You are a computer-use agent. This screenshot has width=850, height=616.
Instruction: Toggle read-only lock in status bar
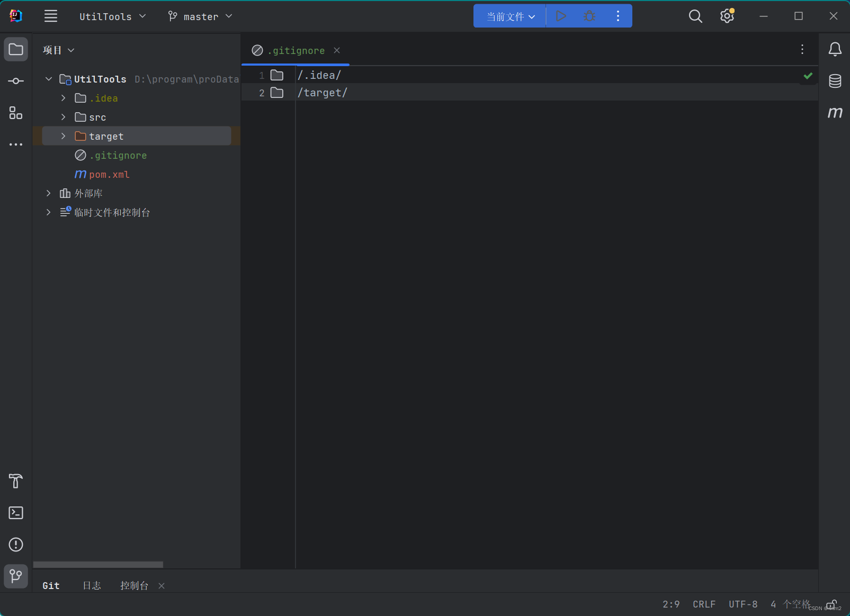click(x=832, y=604)
